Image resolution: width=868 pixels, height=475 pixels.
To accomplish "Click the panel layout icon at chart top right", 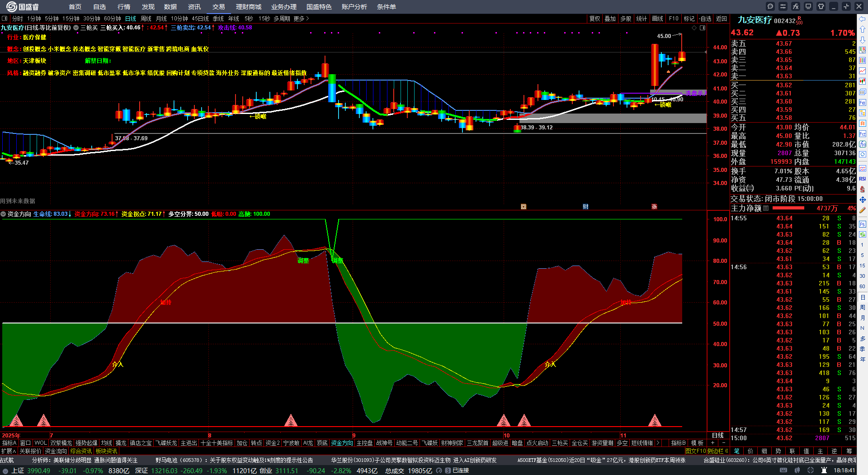I will point(703,28).
